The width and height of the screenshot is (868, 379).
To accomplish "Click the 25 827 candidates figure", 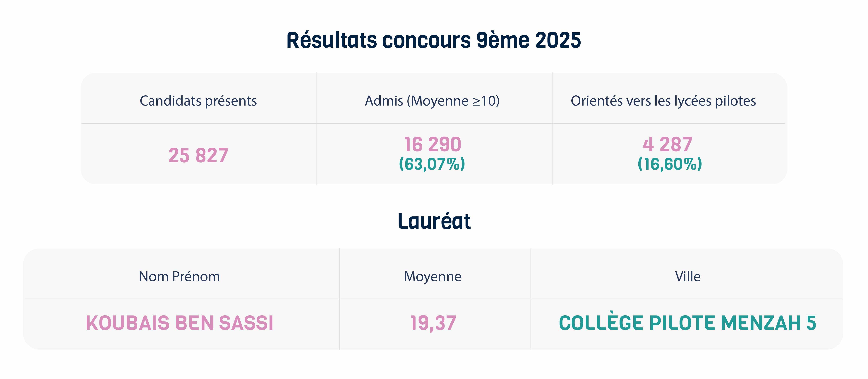I will point(198,155).
